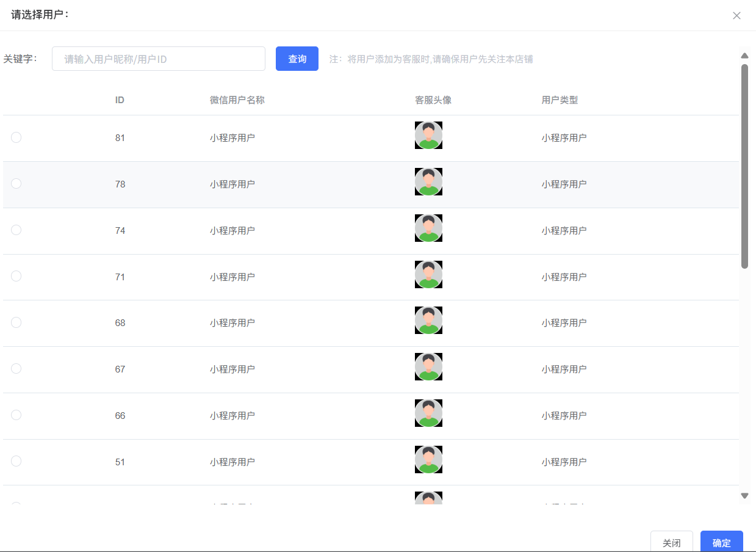Pick the radio button for user ID 71

point(16,277)
